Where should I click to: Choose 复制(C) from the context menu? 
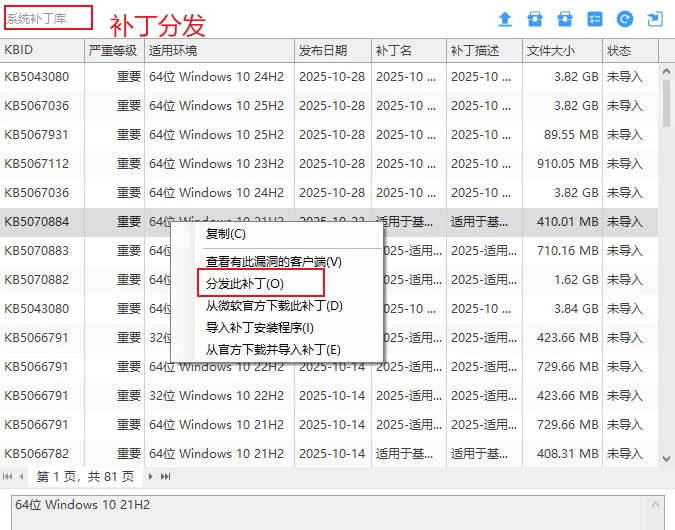coord(225,234)
